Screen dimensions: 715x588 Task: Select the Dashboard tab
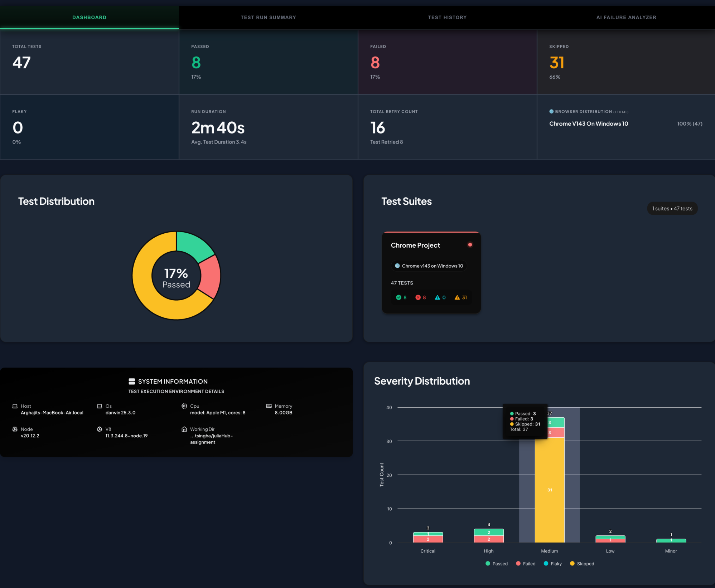coord(90,17)
